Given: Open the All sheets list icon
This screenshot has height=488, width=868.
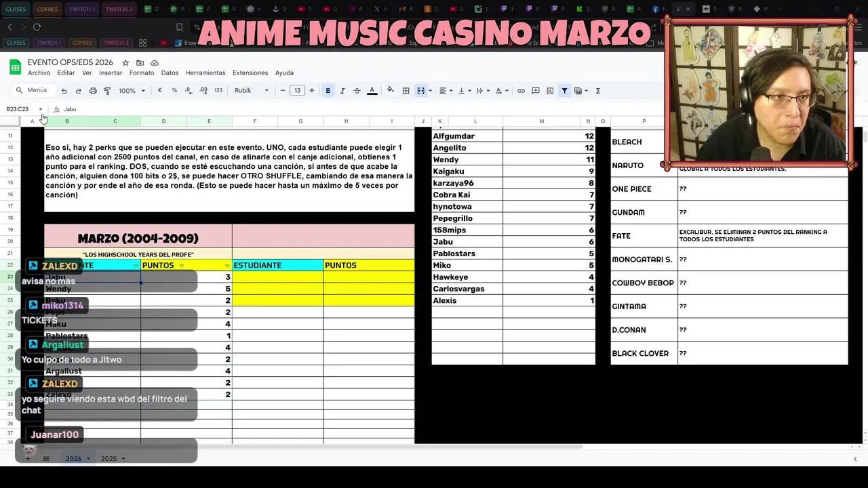Looking at the screenshot, I should click(x=46, y=459).
